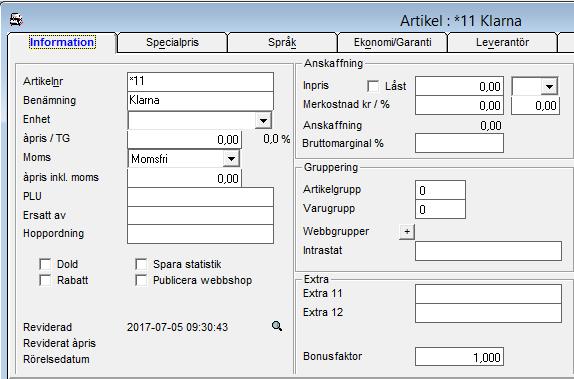Click the 0,0 % TG value
This screenshot has height=379, width=574.
[x=277, y=139]
